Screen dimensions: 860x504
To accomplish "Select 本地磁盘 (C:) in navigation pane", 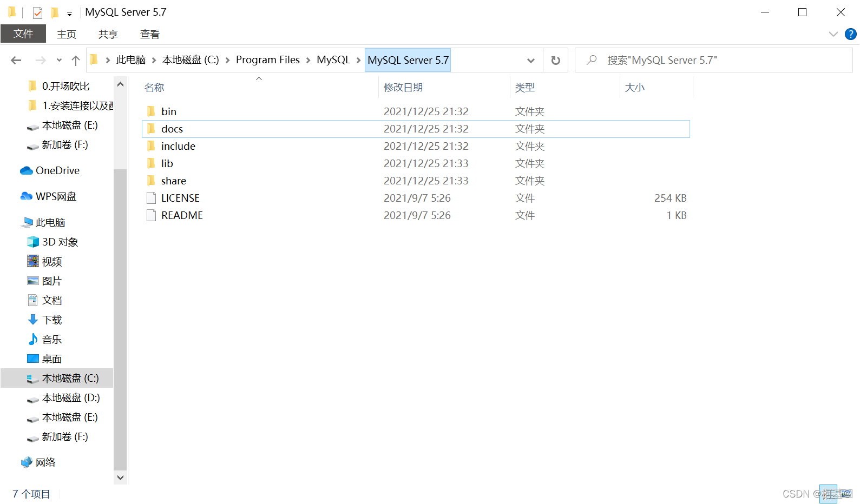I will pyautogui.click(x=57, y=378).
